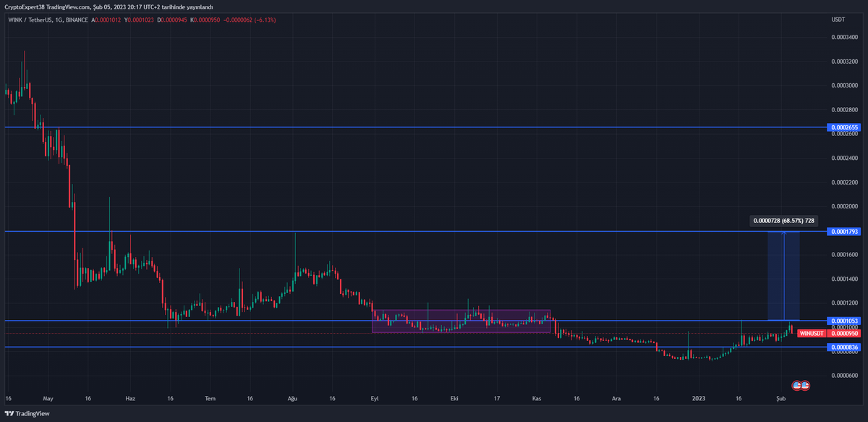This screenshot has width=868, height=422.
Task: Click the Ara label on time axis
Action: [616, 398]
